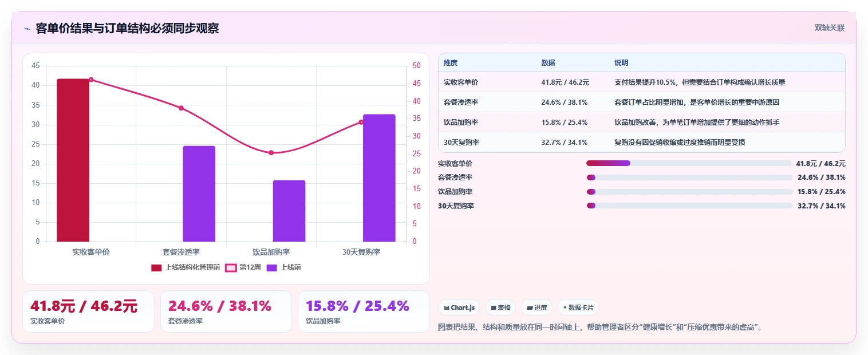868x355 pixels.
Task: Toggle the 第12周 legend series
Action: [243, 267]
